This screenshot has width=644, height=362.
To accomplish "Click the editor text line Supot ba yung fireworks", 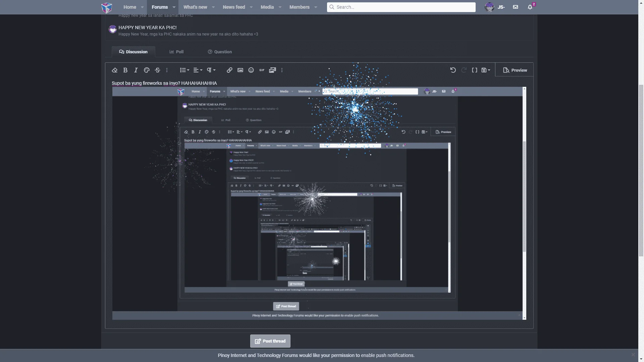I will 164,83.
